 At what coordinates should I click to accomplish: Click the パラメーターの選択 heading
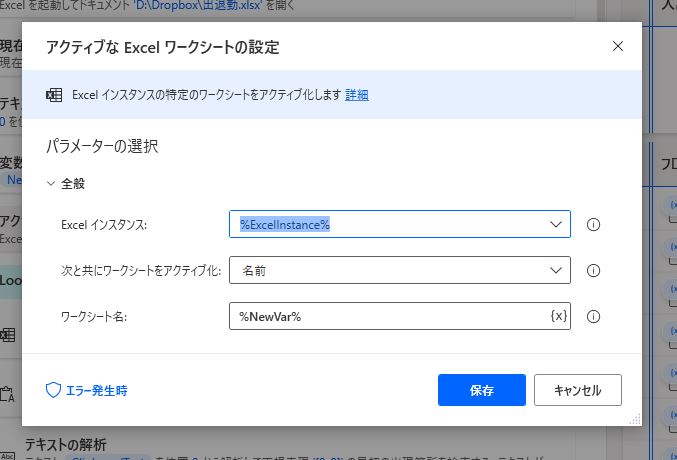point(102,146)
